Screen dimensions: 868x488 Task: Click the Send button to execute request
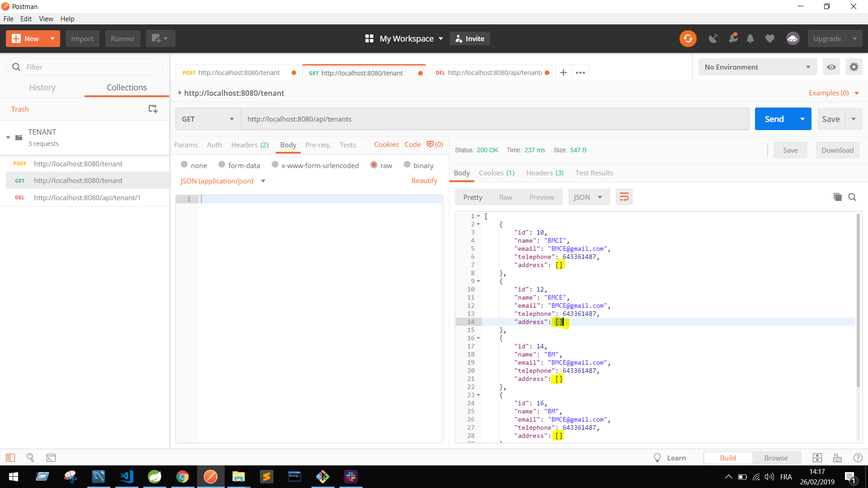tap(774, 118)
